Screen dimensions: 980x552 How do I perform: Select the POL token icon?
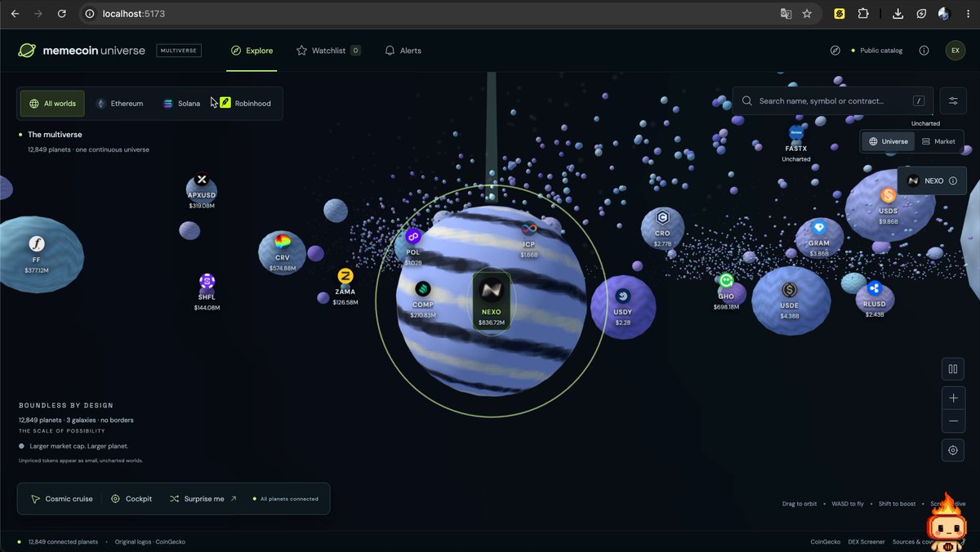point(413,237)
